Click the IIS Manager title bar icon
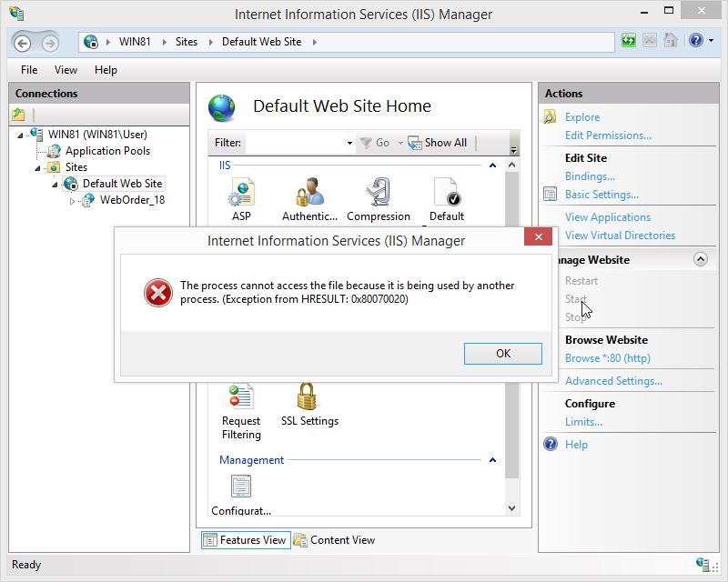 [16, 14]
